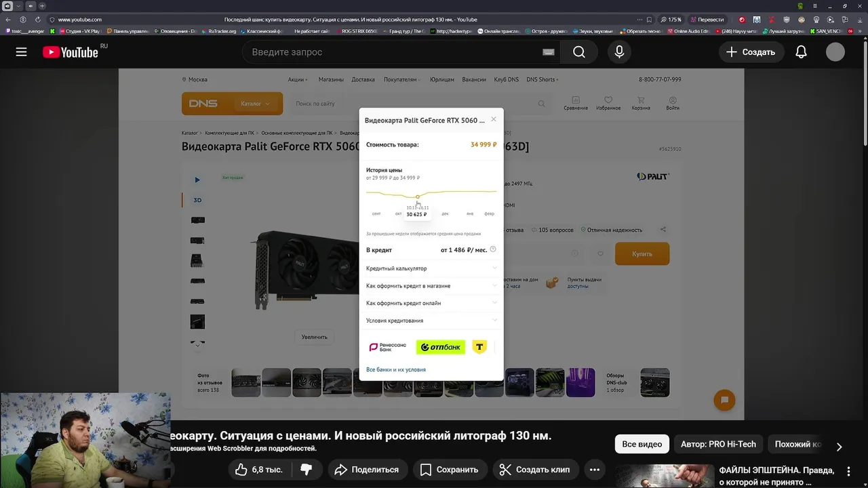
Task: Click the DNS logo
Action: tap(203, 104)
